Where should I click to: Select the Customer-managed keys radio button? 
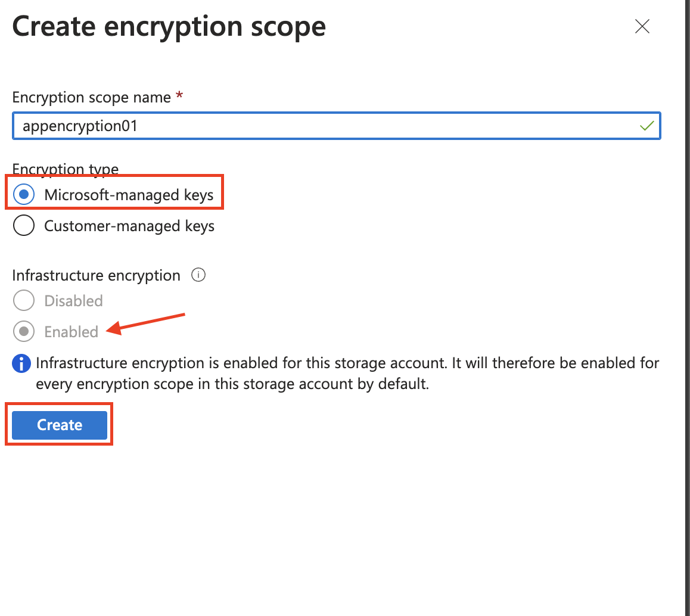point(24,225)
